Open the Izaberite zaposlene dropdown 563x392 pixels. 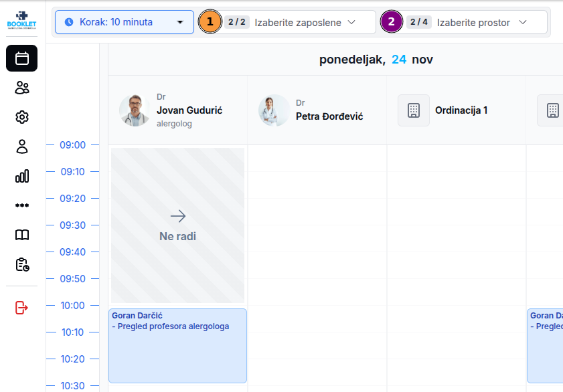[297, 23]
